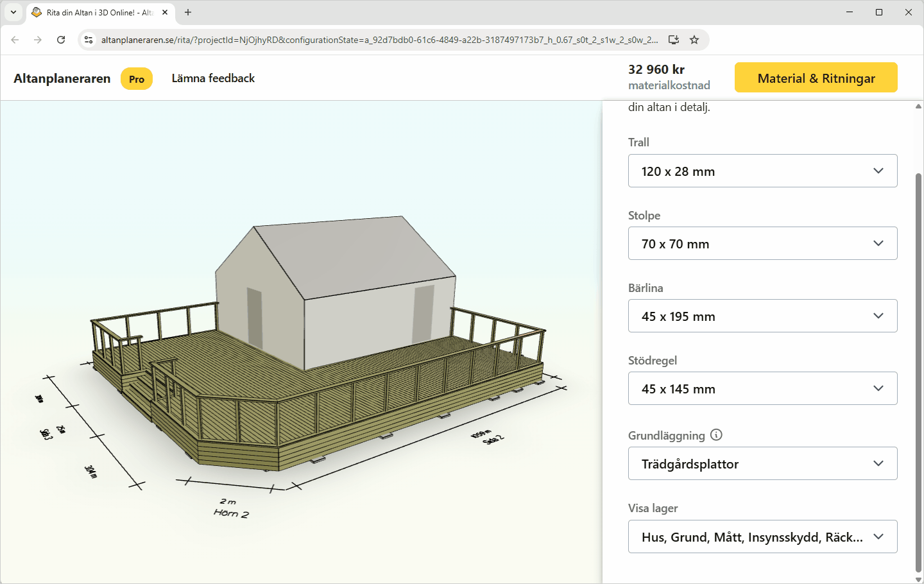Bookmark this page with the star icon

click(x=694, y=40)
